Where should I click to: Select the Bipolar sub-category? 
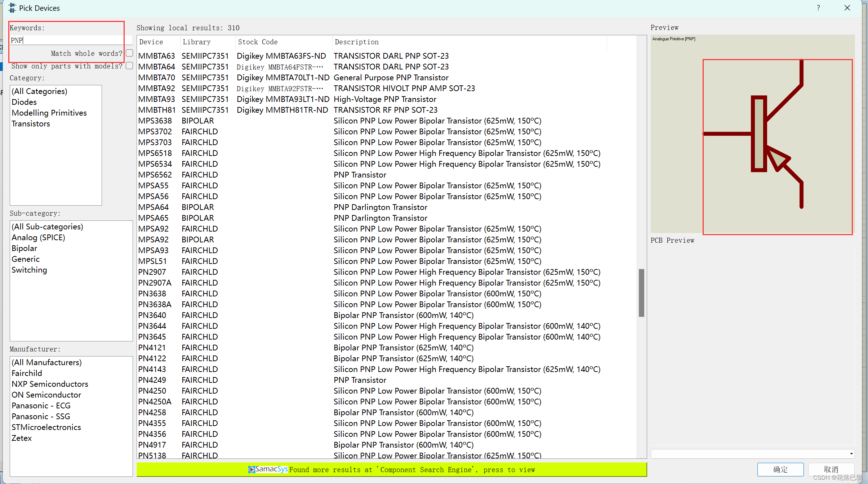coord(24,248)
